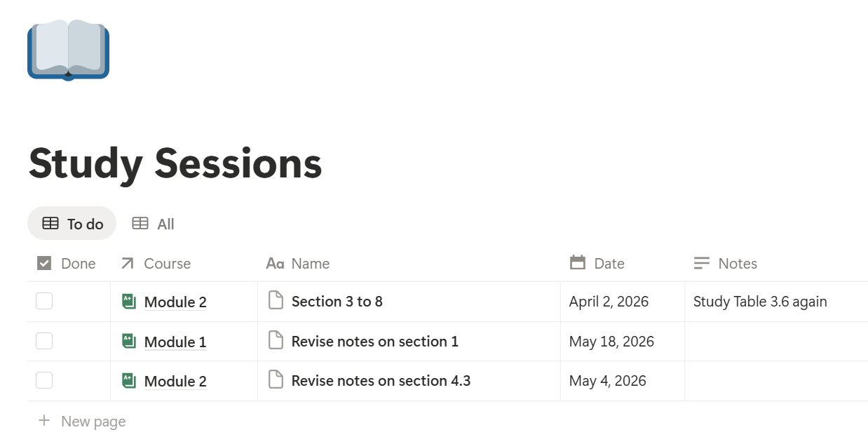Viewport: 868px width, 444px height.
Task: Click the open book page icon
Action: (x=68, y=50)
